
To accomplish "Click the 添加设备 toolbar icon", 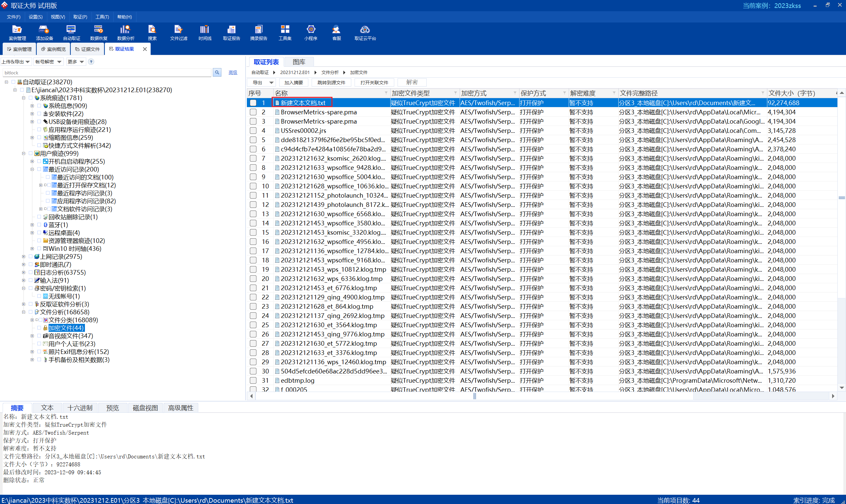I will (45, 33).
